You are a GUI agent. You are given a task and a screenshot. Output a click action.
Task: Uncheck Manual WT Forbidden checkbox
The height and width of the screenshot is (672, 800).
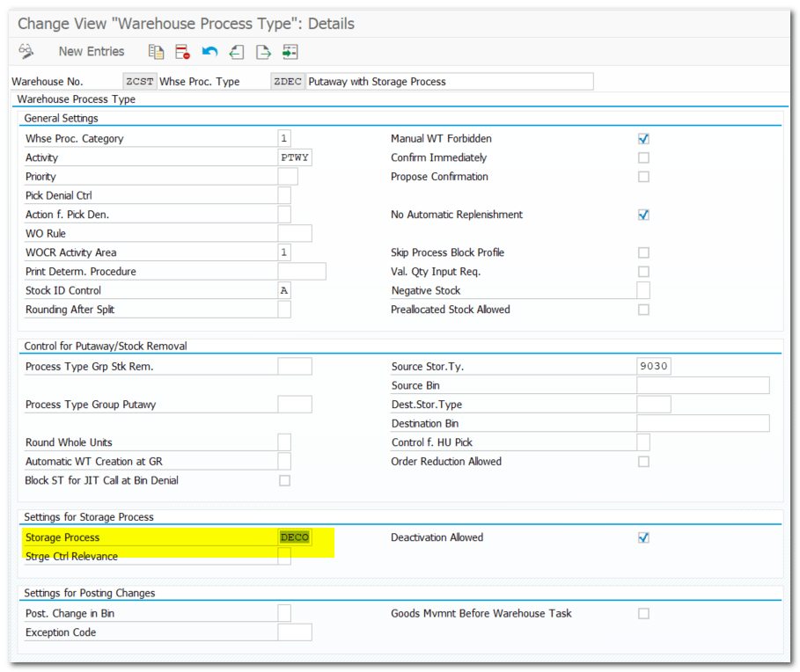[643, 139]
